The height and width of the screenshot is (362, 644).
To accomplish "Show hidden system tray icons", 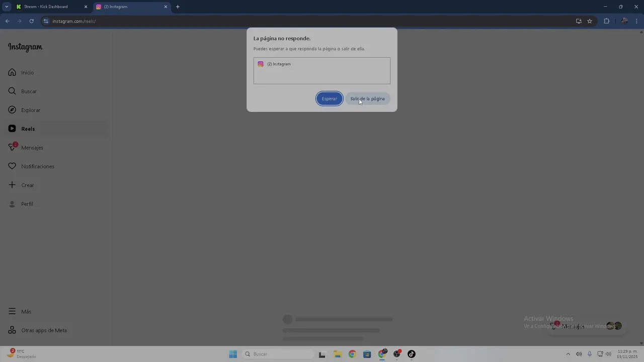I will coord(568,354).
